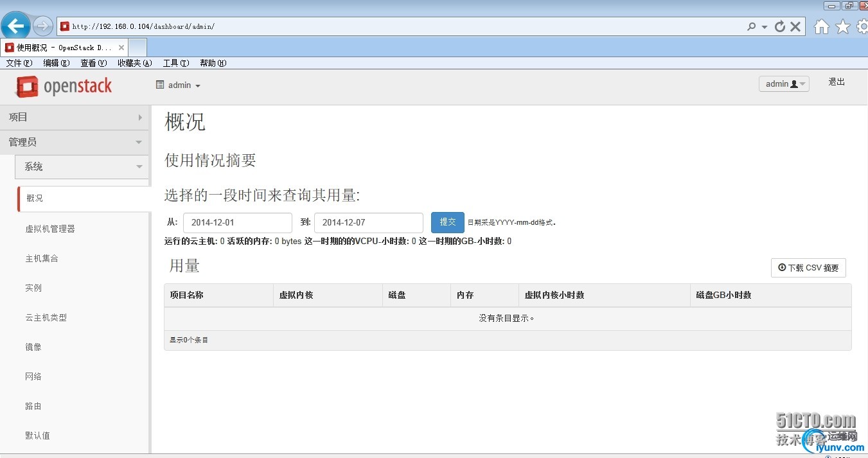Open the 帮助(H) menu
This screenshot has width=868, height=458.
pos(213,63)
